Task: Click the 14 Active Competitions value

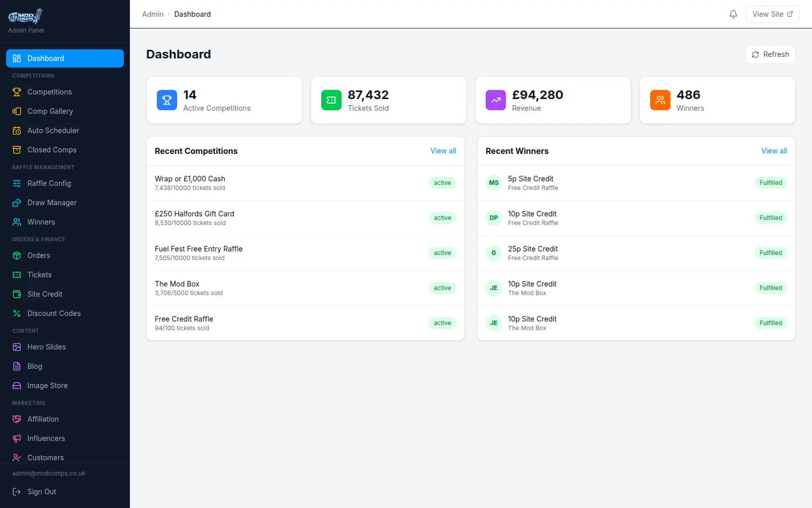Action: (x=190, y=95)
